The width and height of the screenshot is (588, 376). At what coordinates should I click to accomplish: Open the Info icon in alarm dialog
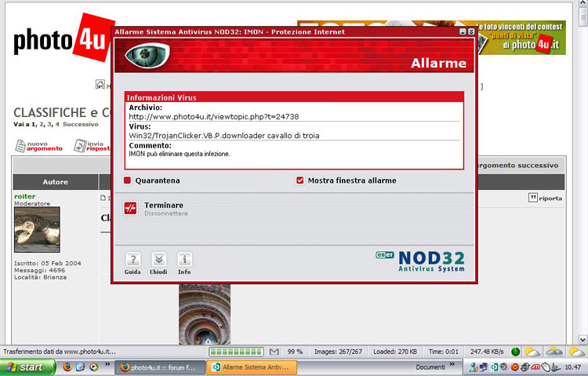184,260
